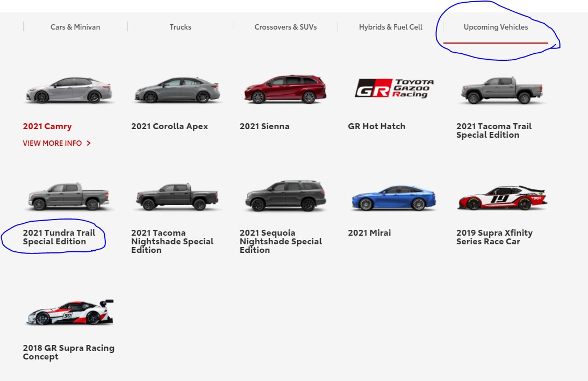
Task: Select the Crossovers & SUVs tab
Action: [x=285, y=27]
